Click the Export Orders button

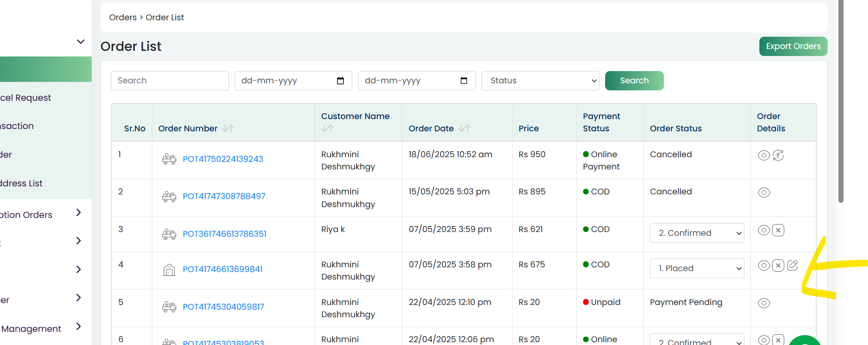point(793,46)
